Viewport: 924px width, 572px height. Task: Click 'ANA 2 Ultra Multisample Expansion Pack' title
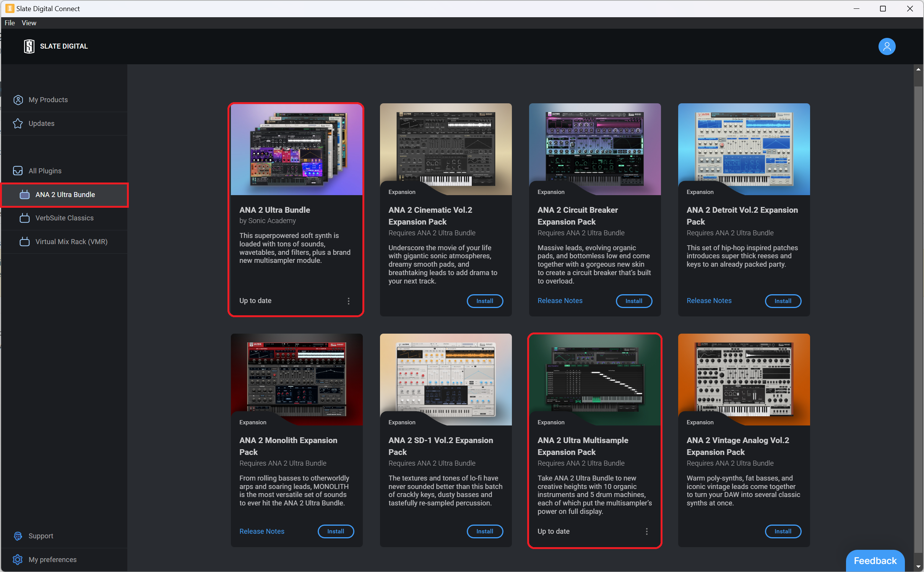coord(583,446)
